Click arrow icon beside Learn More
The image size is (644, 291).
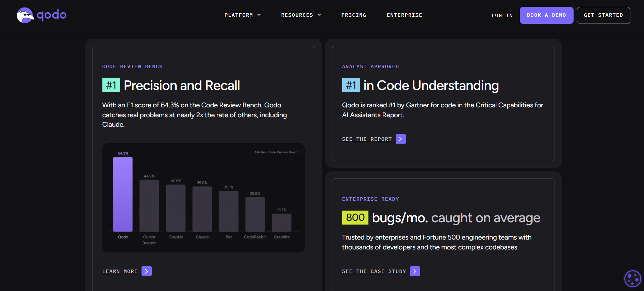147,271
